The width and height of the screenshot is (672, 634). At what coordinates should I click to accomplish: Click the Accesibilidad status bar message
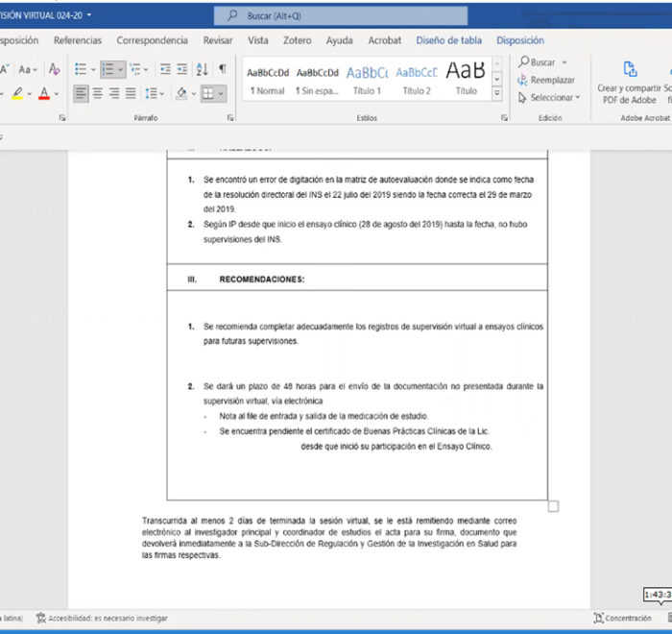click(x=102, y=618)
